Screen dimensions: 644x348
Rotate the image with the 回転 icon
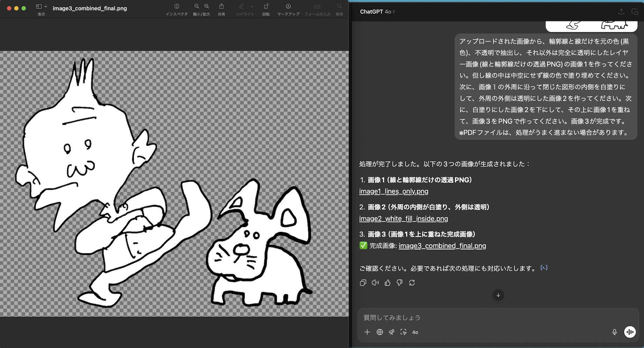266,7
